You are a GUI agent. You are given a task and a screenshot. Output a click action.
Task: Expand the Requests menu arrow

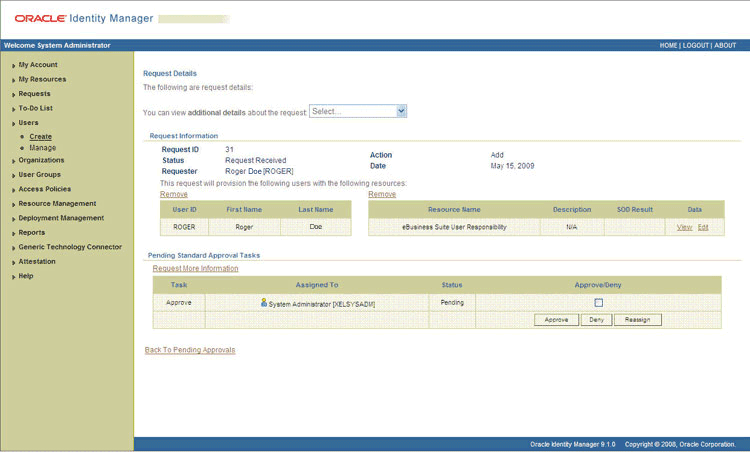pos(13,95)
